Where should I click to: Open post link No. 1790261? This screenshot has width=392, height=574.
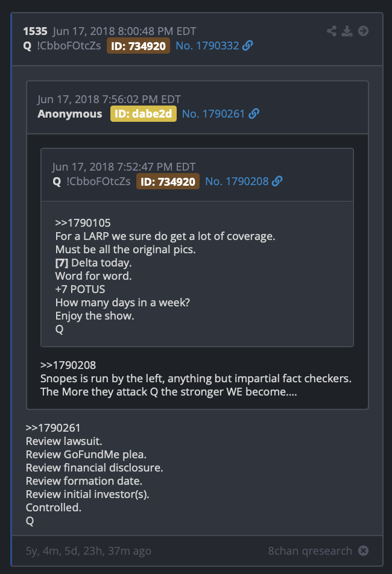(x=213, y=114)
